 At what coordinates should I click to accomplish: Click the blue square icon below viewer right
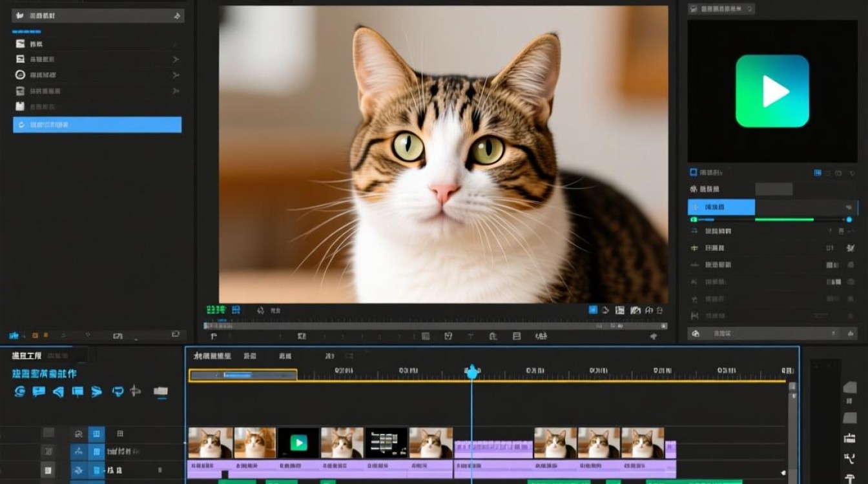click(593, 310)
